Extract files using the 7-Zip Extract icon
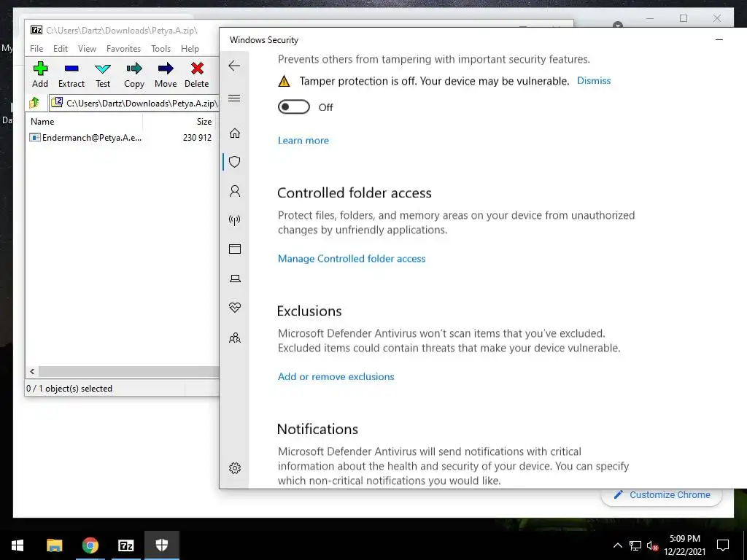 [x=71, y=75]
